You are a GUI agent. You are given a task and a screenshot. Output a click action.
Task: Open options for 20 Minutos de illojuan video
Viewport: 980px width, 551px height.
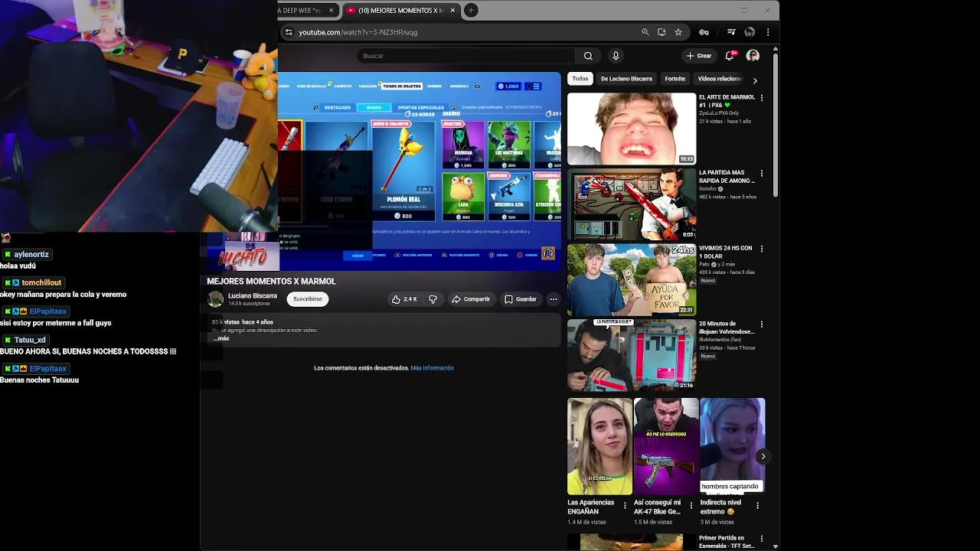[x=762, y=324]
